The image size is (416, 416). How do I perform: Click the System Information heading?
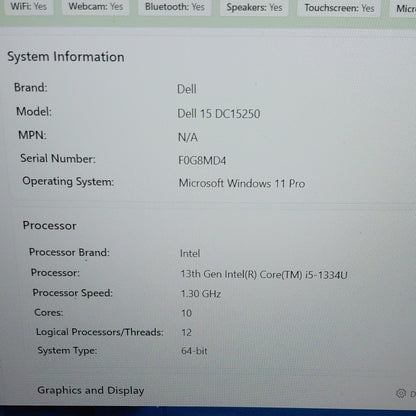[66, 57]
